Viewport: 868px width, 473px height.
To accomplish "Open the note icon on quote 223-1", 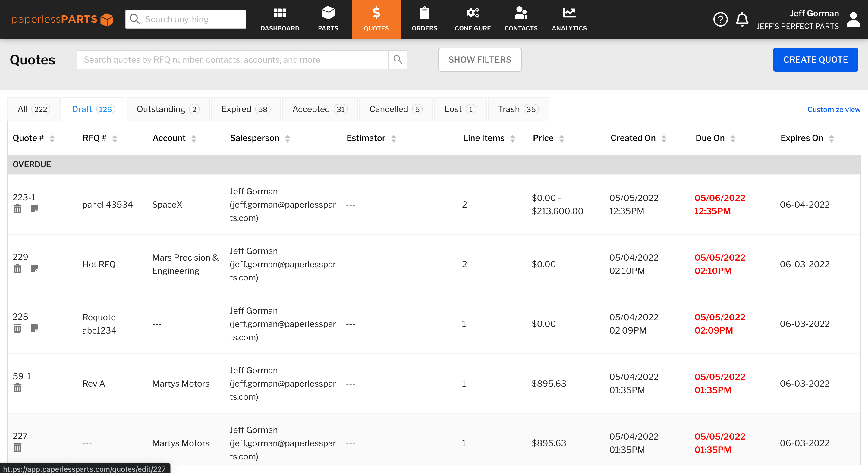I will coord(35,209).
